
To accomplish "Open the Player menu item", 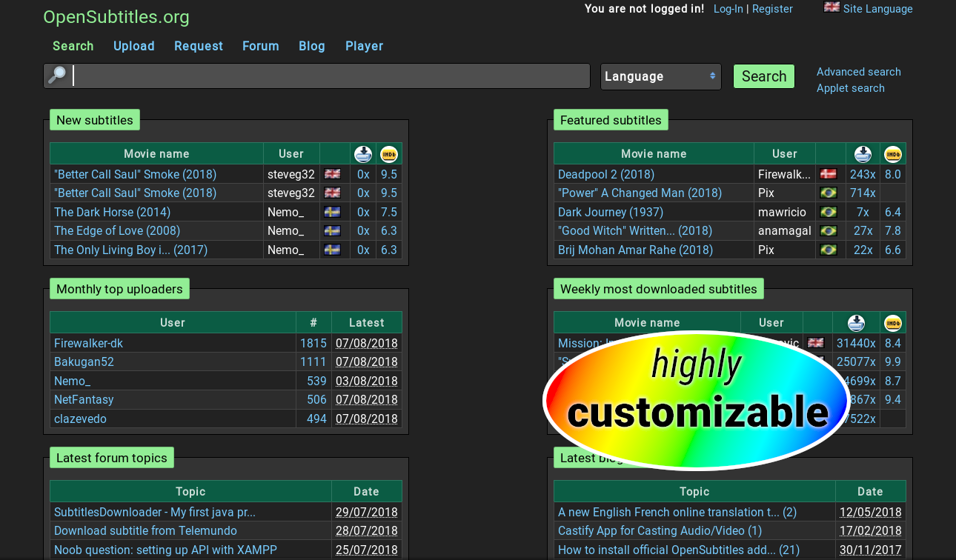I will click(364, 46).
